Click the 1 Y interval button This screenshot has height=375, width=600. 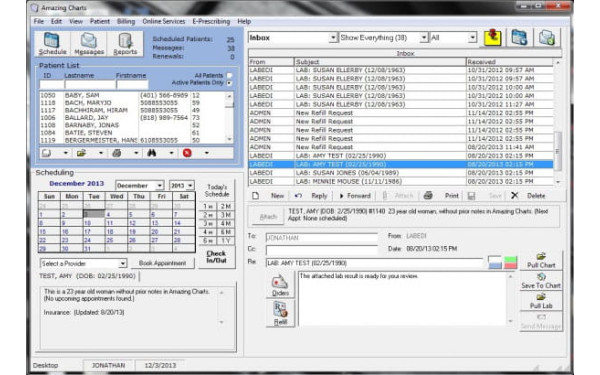[x=226, y=241]
